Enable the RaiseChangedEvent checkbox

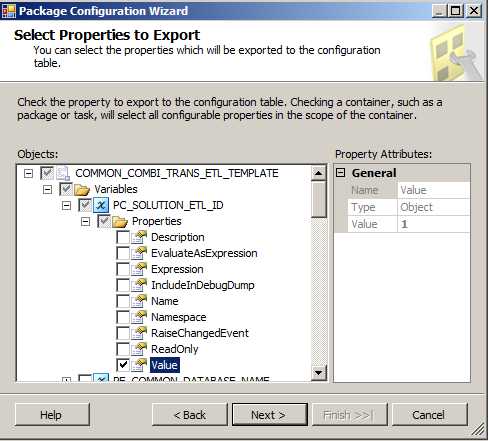123,333
